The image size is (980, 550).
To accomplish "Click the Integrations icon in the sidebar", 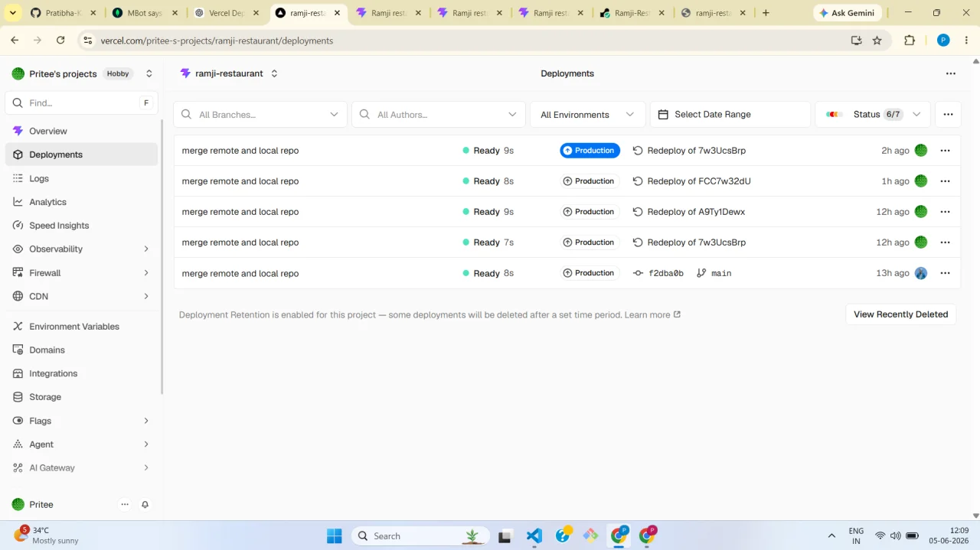I will coord(18,373).
